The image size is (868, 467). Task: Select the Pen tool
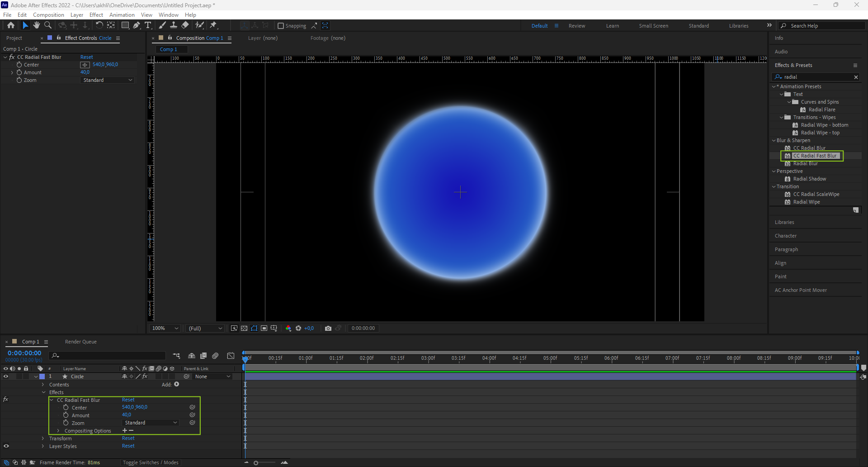(x=137, y=25)
